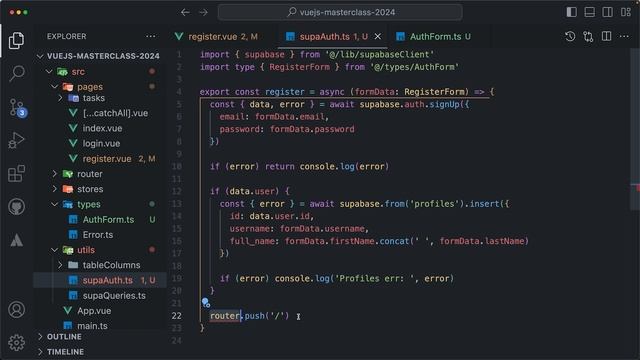The image size is (640, 360).
Task: Expand the OUTLINE section
Action: click(100, 337)
